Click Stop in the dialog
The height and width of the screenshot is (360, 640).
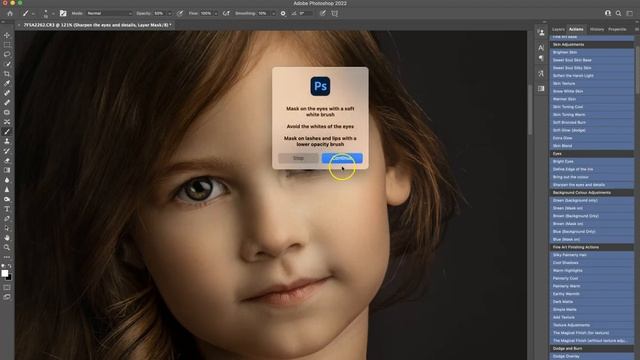pos(298,158)
